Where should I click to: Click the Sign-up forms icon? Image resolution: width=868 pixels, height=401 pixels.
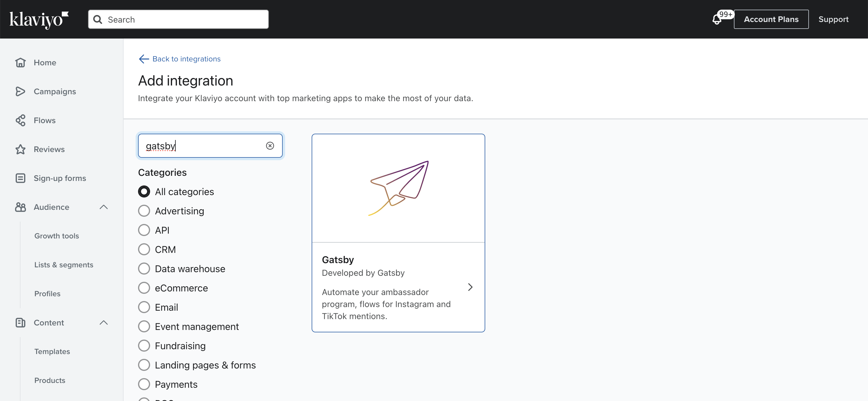[x=20, y=178]
